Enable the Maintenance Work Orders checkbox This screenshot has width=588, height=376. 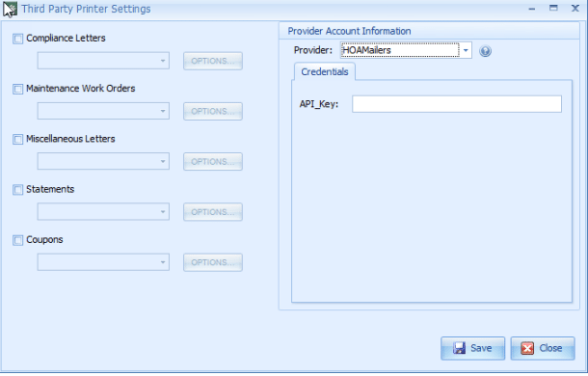coord(17,89)
